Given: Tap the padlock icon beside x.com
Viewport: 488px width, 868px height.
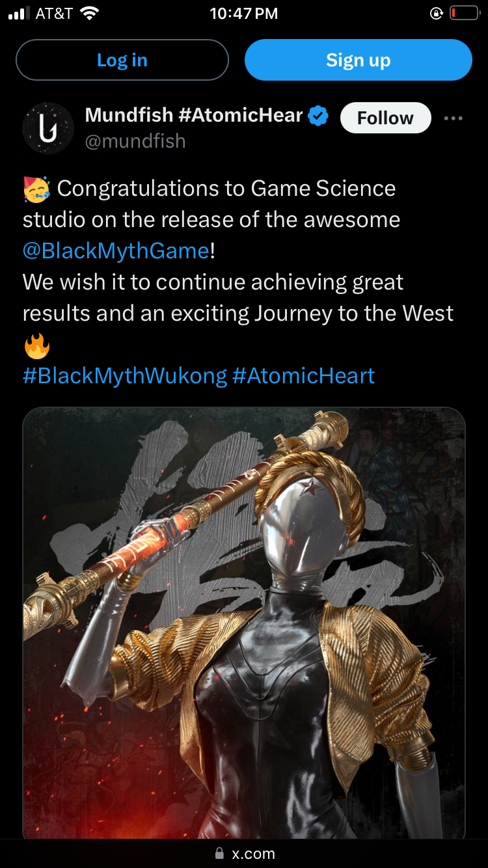Looking at the screenshot, I should (x=219, y=853).
